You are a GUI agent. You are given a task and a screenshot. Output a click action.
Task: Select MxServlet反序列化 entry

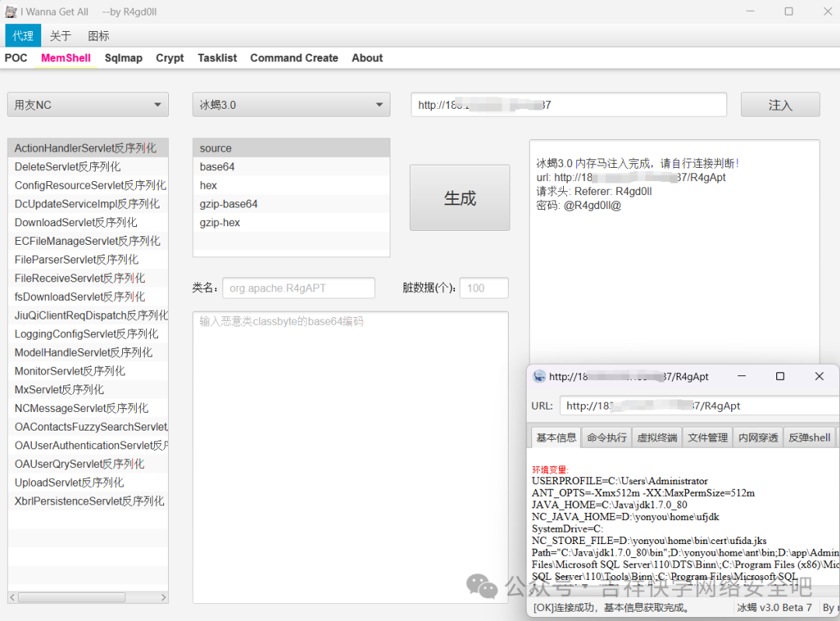click(88, 389)
